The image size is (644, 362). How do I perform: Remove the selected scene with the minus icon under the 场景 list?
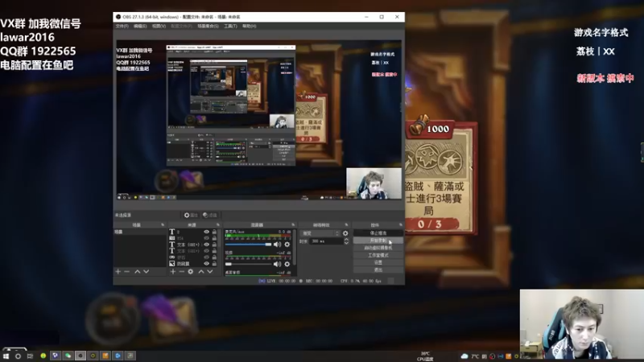pyautogui.click(x=127, y=272)
